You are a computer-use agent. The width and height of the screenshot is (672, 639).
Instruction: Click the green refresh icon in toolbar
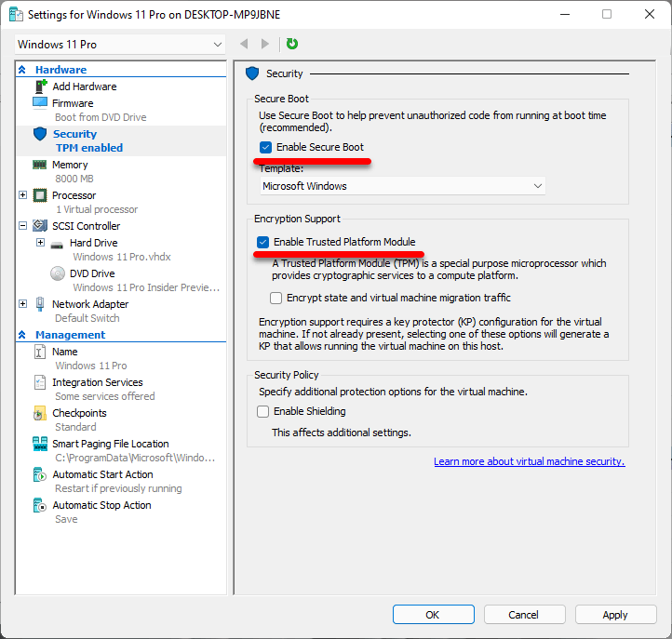tap(292, 44)
